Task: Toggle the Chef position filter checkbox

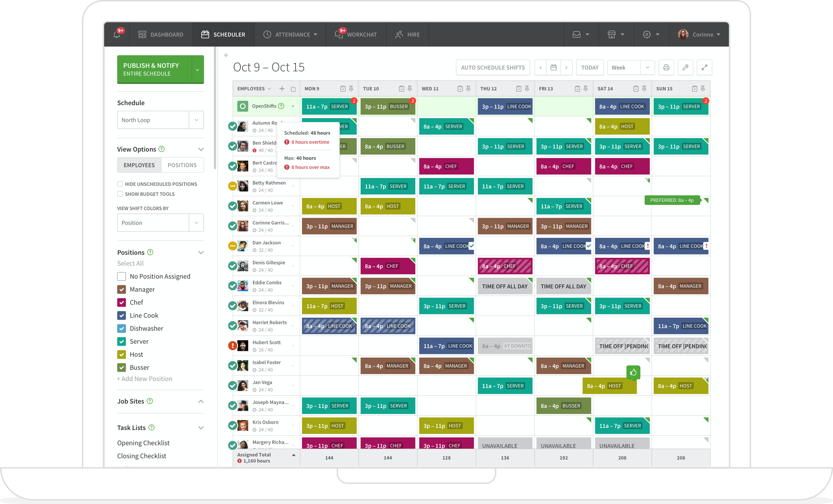Action: click(x=122, y=302)
